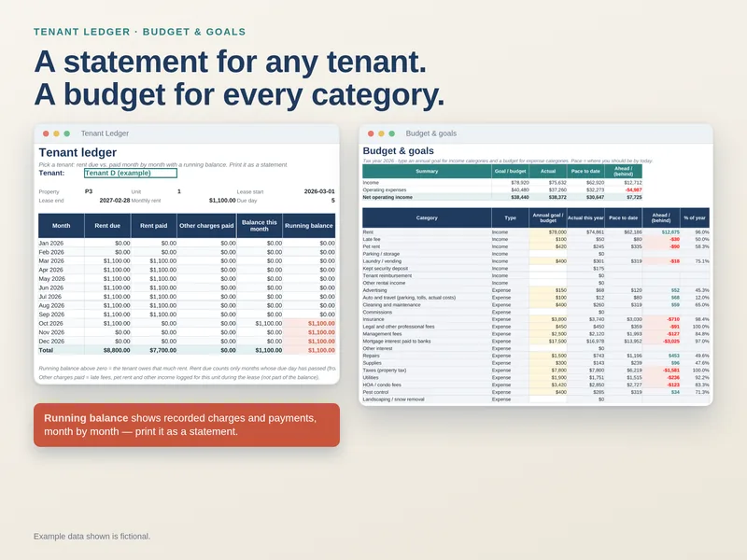Click the Net operating income row label
Screen dimensions: 747x560
click(388, 197)
